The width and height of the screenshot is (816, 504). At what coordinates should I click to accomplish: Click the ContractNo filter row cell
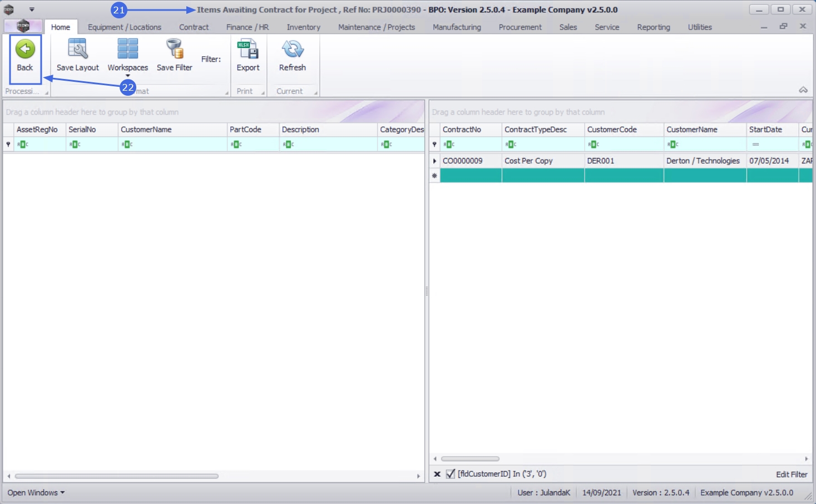tap(471, 145)
